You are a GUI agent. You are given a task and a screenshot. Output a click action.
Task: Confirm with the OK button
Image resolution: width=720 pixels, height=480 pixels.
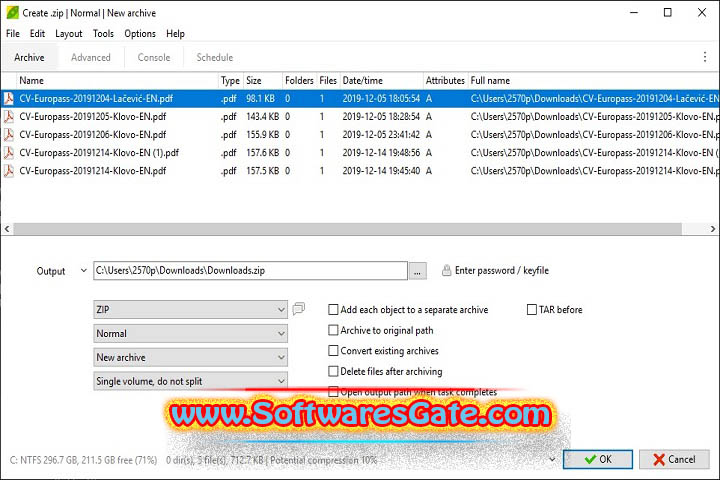(x=598, y=459)
